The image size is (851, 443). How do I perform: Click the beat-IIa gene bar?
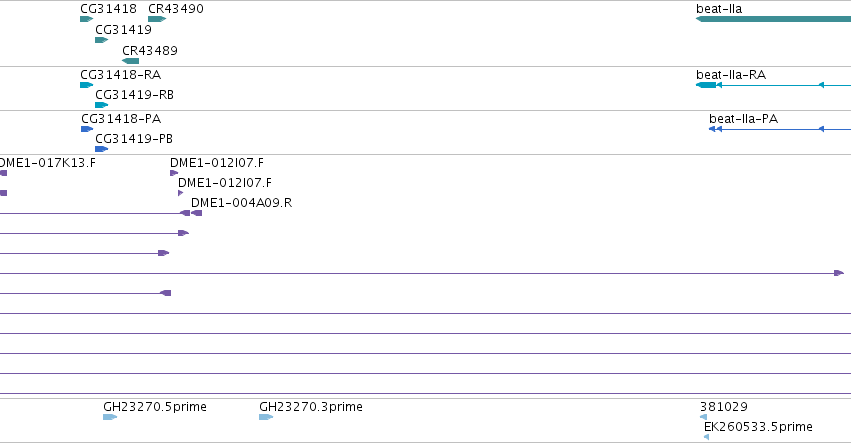[773, 19]
